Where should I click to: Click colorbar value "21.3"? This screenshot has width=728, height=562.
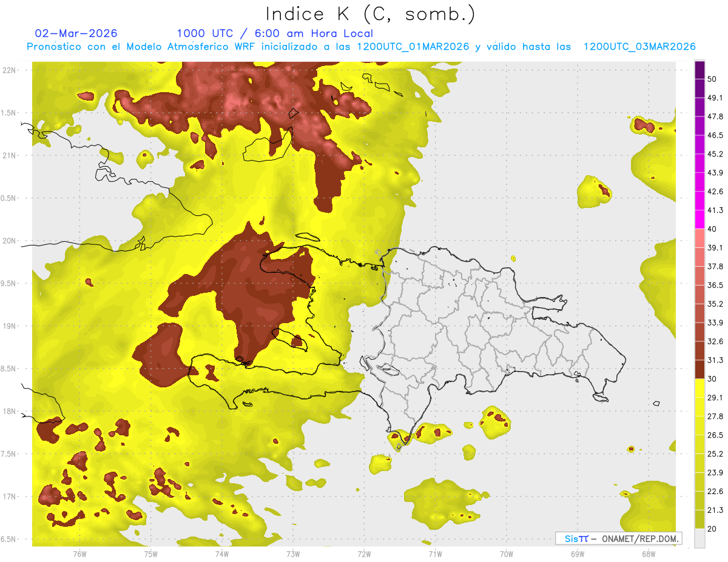tap(715, 510)
